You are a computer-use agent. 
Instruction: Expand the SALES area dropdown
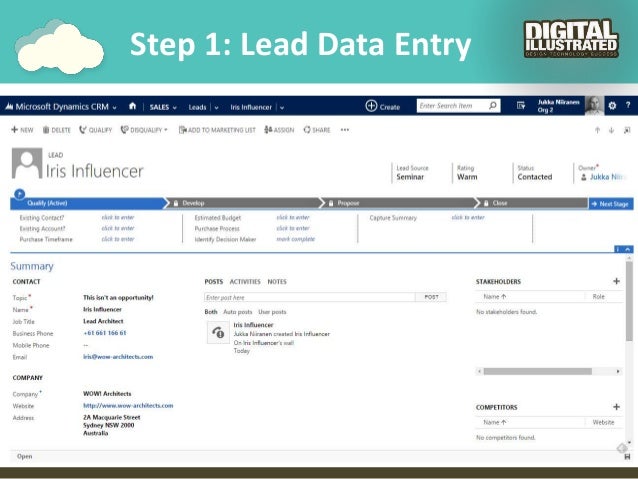click(x=175, y=107)
